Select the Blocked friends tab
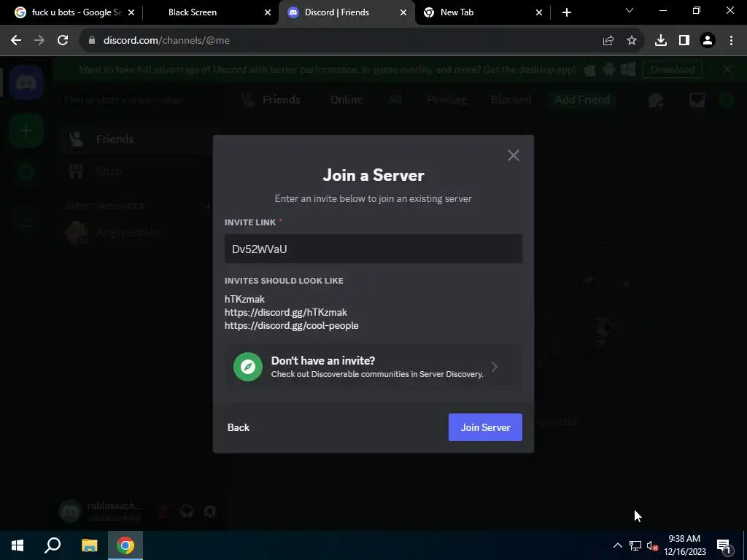 pos(511,99)
